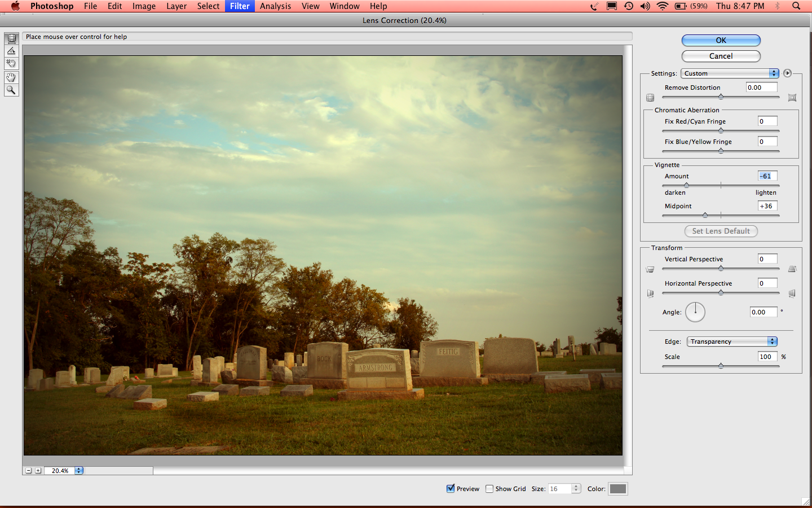The height and width of the screenshot is (508, 812).
Task: Select the Move Grid tool
Action: 11,63
